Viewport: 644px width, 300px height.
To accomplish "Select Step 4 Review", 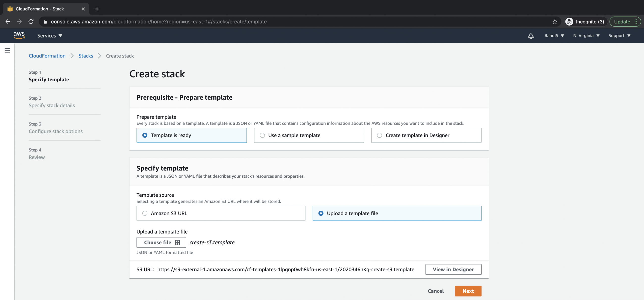I will [37, 154].
